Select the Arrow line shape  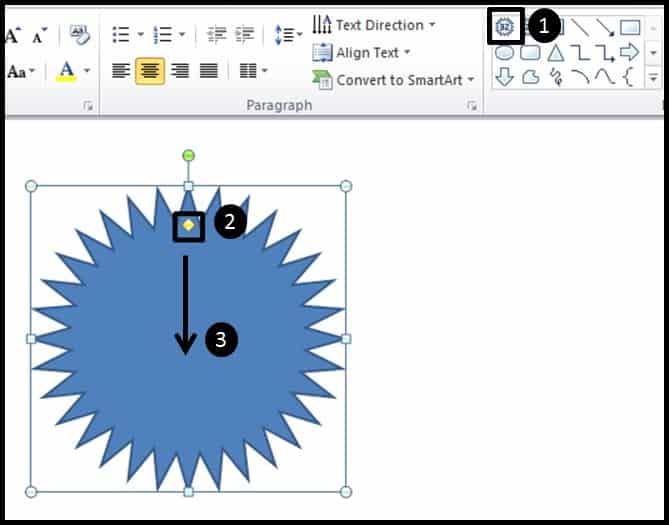tap(605, 27)
